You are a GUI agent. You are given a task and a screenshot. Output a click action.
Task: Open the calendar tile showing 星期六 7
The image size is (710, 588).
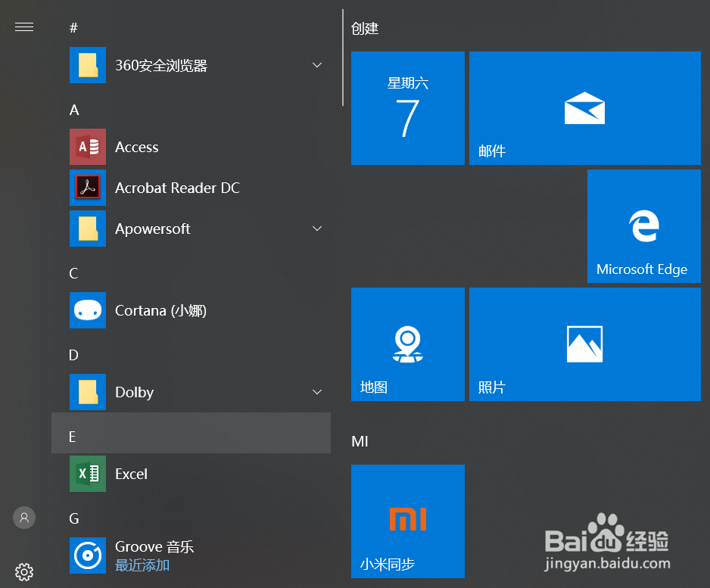pyautogui.click(x=408, y=108)
